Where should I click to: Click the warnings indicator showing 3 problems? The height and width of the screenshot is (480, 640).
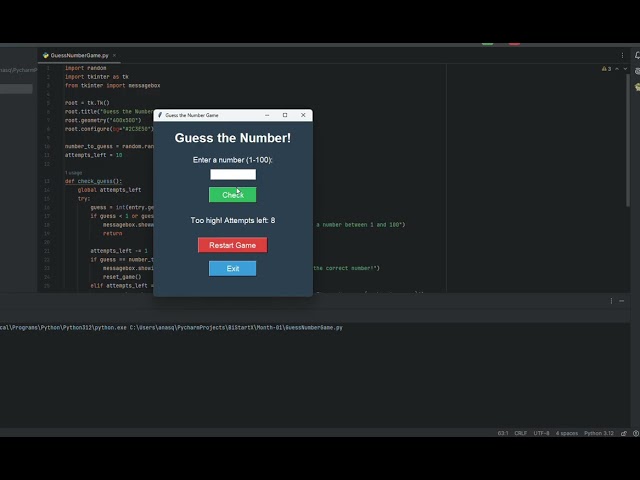[607, 69]
